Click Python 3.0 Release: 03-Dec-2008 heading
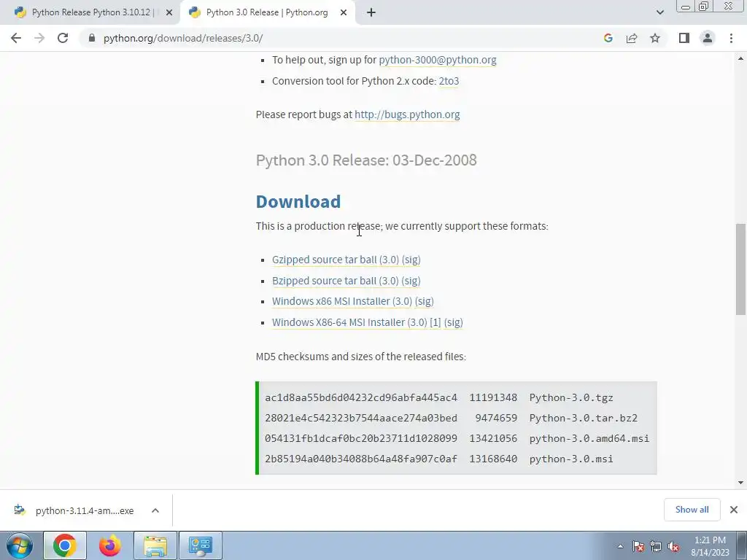Viewport: 747px width, 560px height. coord(366,160)
